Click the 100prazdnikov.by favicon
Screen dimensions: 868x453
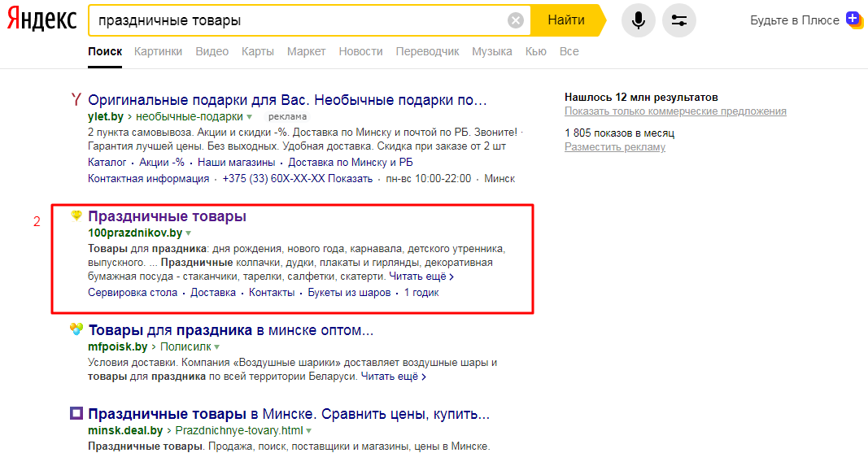coord(76,216)
